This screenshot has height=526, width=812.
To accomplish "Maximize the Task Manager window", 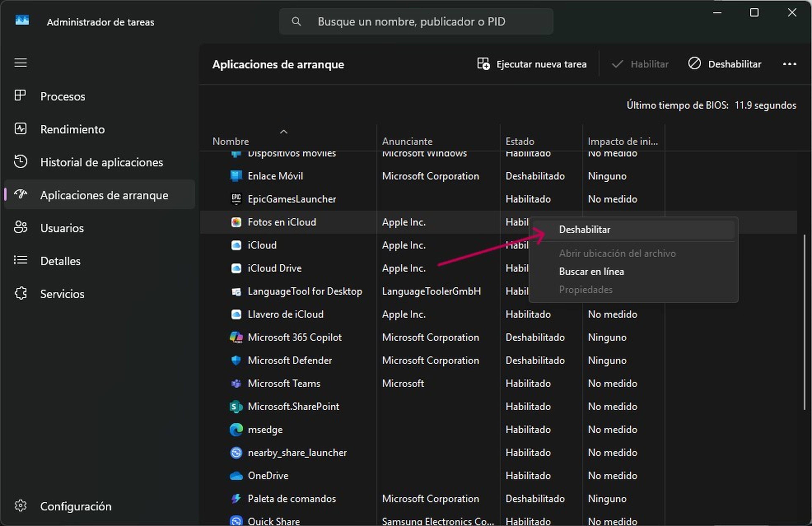I will pos(754,13).
